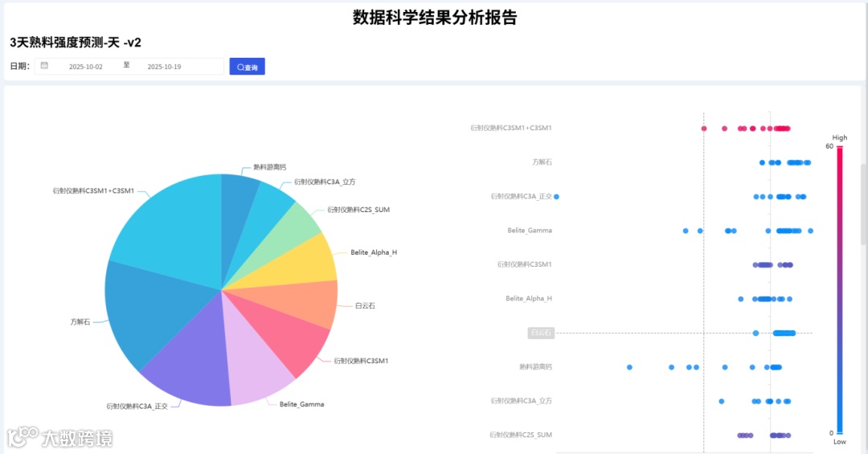
Task: Click pie label 衍射仪熟料C3A_正交
Action: pos(137,407)
